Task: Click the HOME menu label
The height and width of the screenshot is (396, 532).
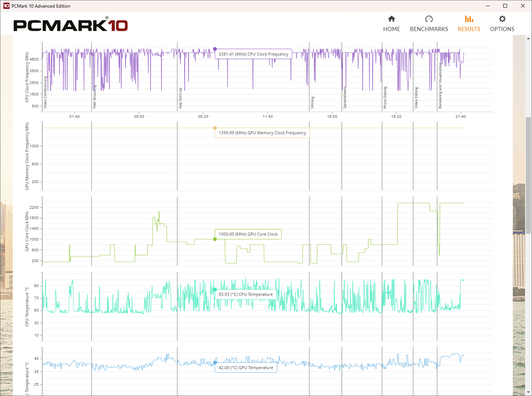Action: [x=392, y=29]
